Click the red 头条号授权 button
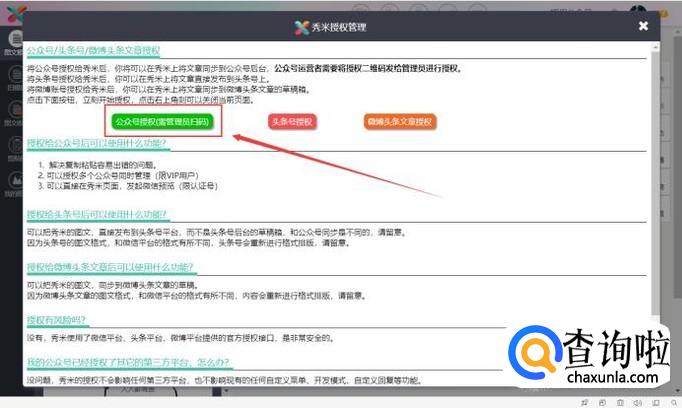The height and width of the screenshot is (408, 682). point(292,122)
